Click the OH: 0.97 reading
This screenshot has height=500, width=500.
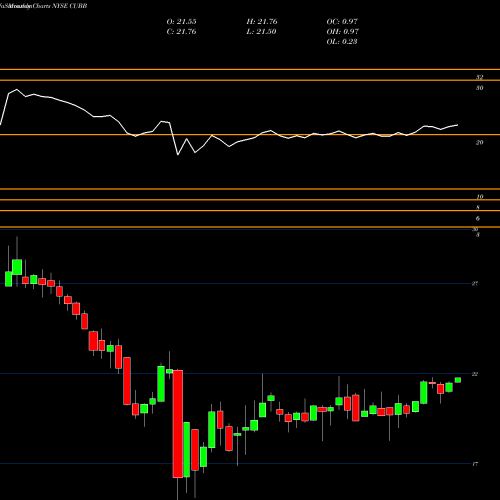click(342, 32)
